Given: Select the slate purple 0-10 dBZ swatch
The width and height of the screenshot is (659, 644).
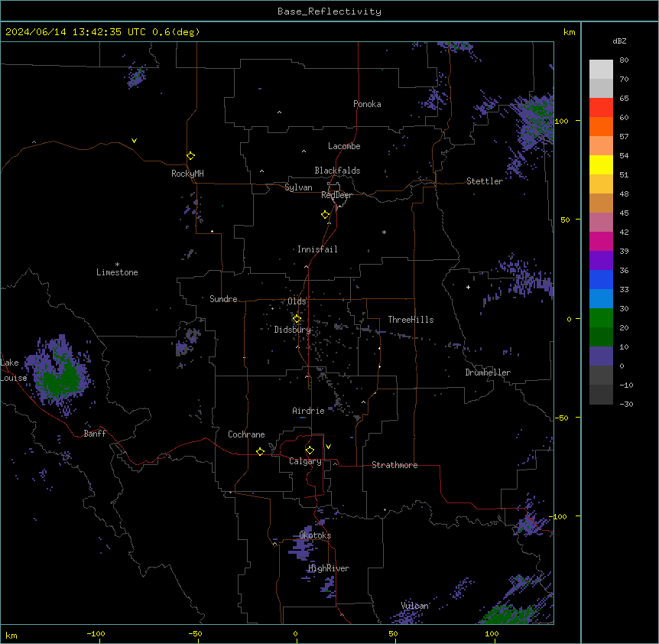Looking at the screenshot, I should tap(601, 356).
